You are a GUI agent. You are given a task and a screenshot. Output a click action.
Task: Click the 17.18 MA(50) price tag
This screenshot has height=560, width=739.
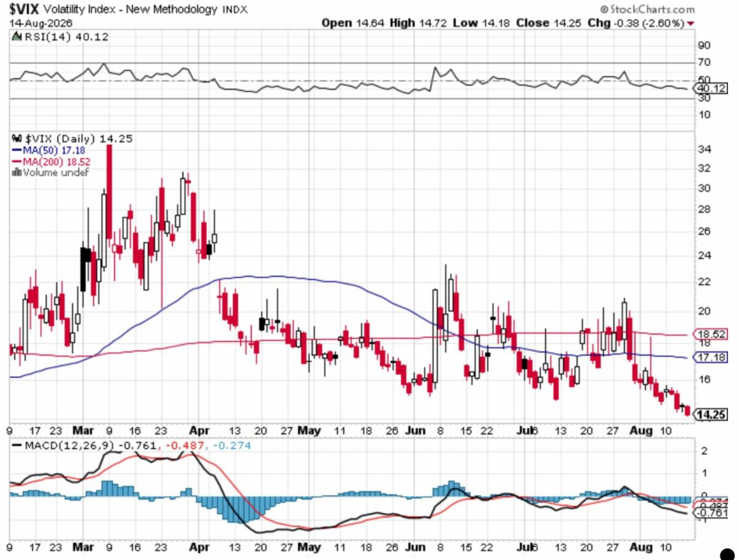pos(711,357)
